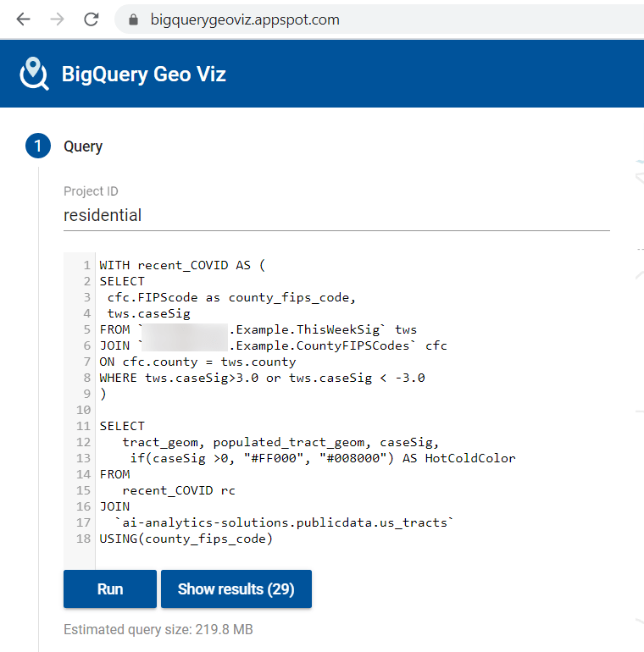This screenshot has width=644, height=652.
Task: Click the BigQuery Geo Viz logo icon
Action: (x=34, y=74)
